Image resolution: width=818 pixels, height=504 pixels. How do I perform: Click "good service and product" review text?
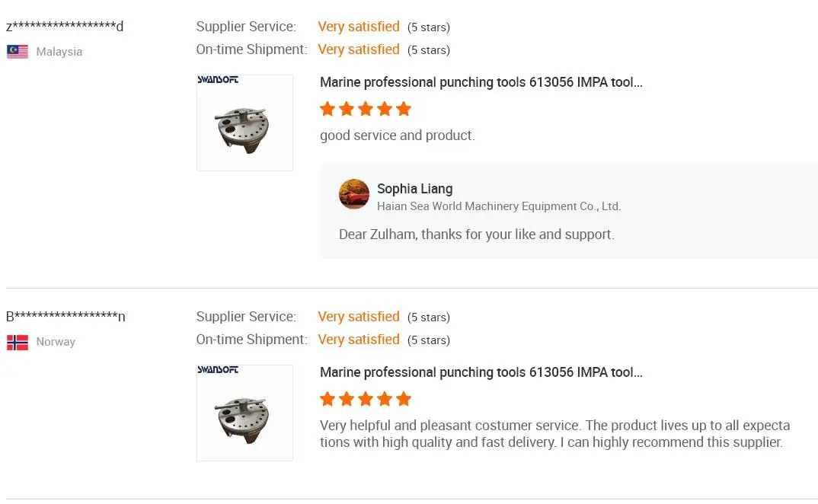397,136
